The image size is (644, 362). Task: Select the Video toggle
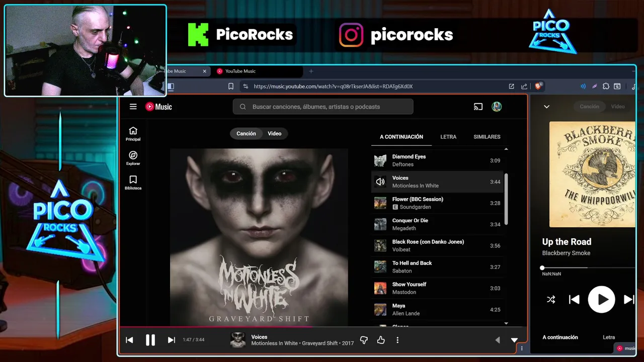coord(275,133)
